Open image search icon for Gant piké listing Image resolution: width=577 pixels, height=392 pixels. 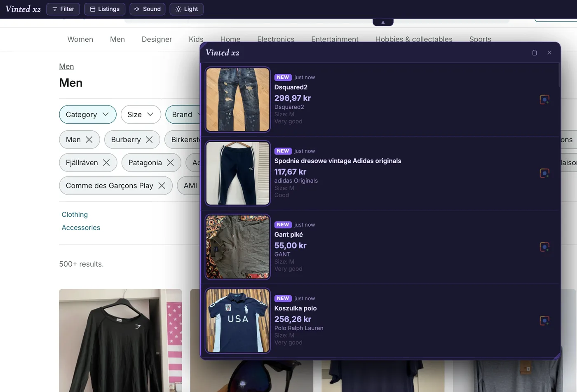coord(544,247)
